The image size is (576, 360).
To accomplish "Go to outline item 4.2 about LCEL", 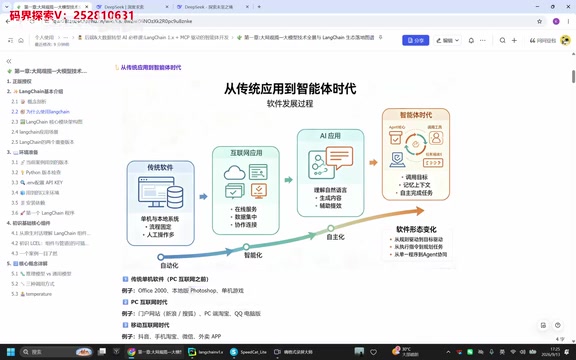I will click(50, 243).
